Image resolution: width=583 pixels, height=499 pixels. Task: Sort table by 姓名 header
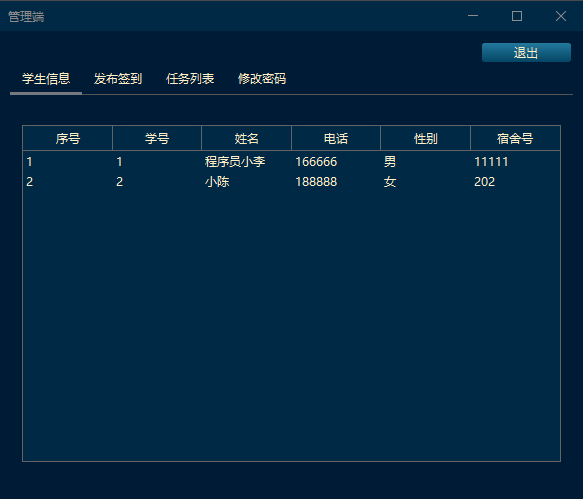pyautogui.click(x=247, y=138)
